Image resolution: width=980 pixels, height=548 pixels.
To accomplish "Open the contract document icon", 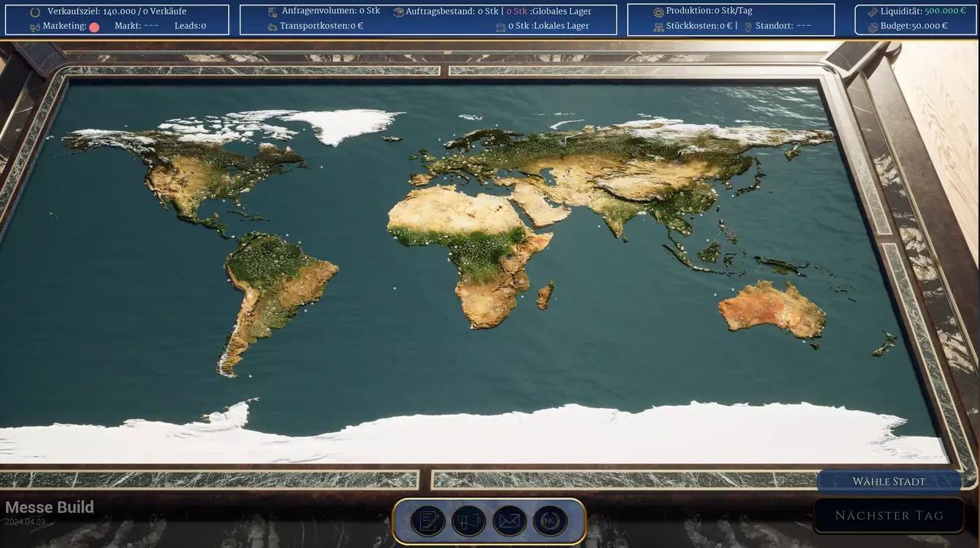I will [x=428, y=521].
